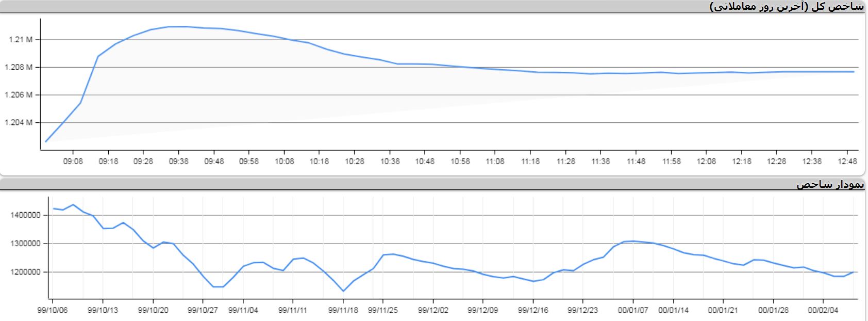Click the 1.21 M y-axis label
Screen dimensions: 868x321
(x=21, y=40)
